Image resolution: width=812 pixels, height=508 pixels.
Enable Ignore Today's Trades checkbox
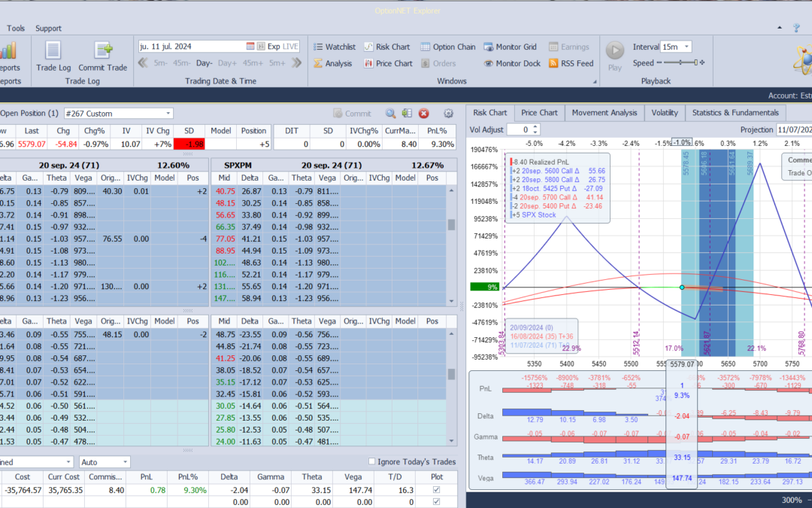coord(372,461)
